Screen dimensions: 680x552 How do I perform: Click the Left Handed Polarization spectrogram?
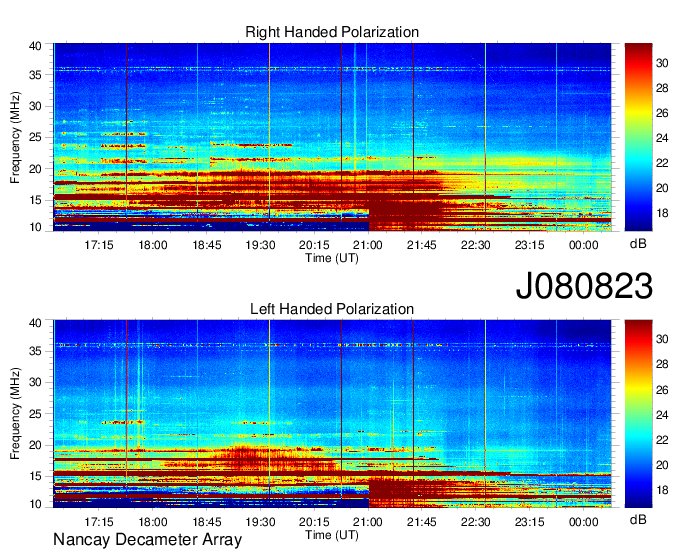click(x=332, y=414)
